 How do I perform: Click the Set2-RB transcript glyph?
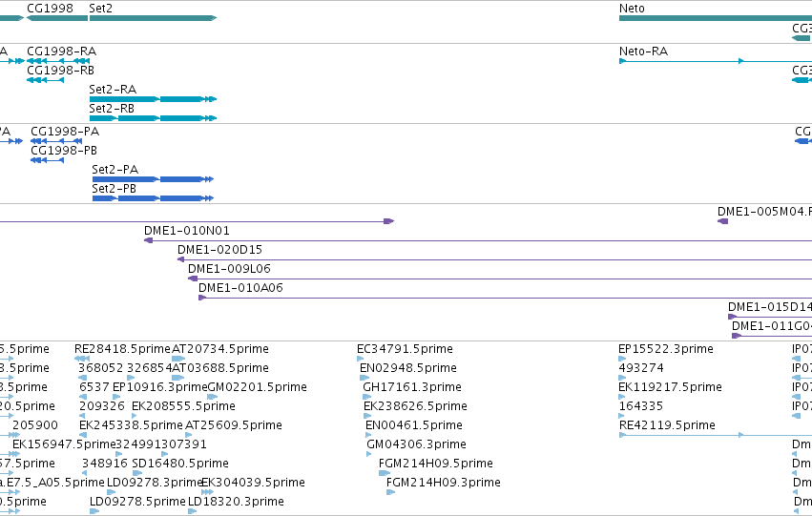153,118
